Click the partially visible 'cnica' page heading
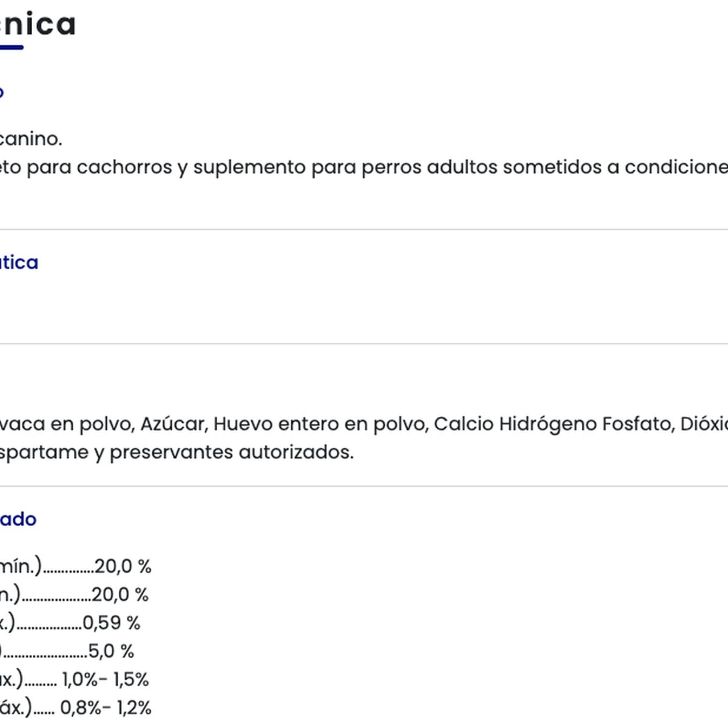Image resolution: width=728 pixels, height=728 pixels. (x=38, y=24)
